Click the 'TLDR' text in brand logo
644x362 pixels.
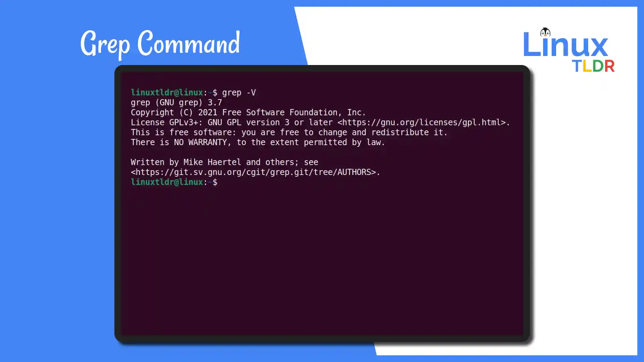[592, 66]
